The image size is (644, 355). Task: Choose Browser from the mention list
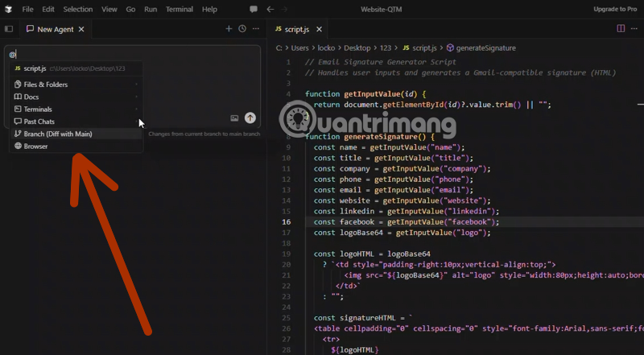pyautogui.click(x=35, y=147)
